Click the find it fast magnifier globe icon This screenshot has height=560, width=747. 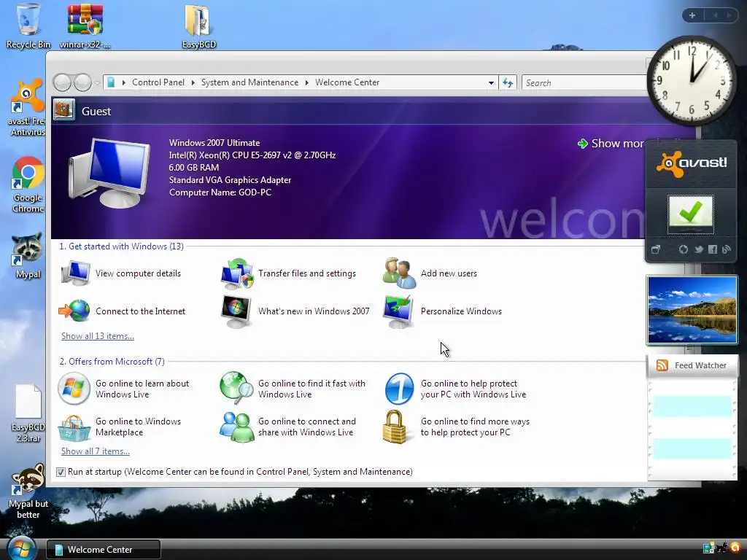(236, 388)
